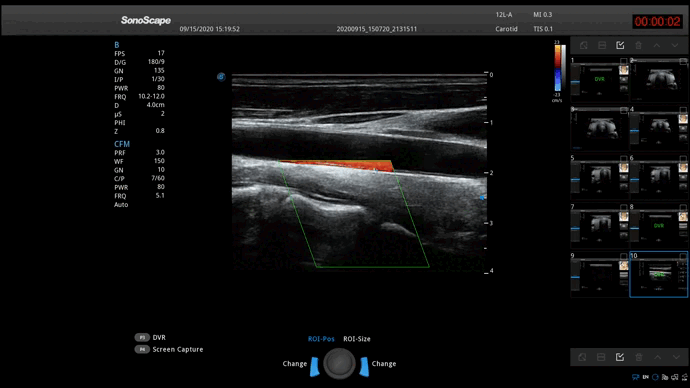Click the down chevron in upper clipboard toolbar

(x=675, y=45)
